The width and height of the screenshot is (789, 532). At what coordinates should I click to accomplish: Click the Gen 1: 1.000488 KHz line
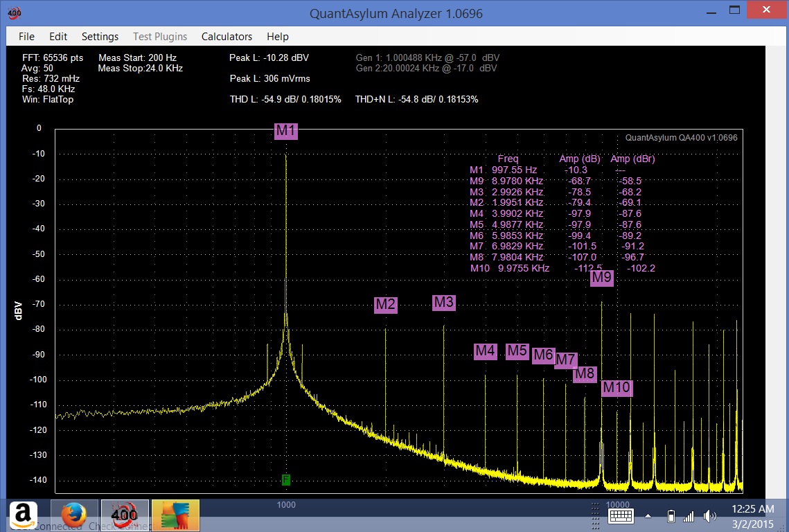pos(427,58)
